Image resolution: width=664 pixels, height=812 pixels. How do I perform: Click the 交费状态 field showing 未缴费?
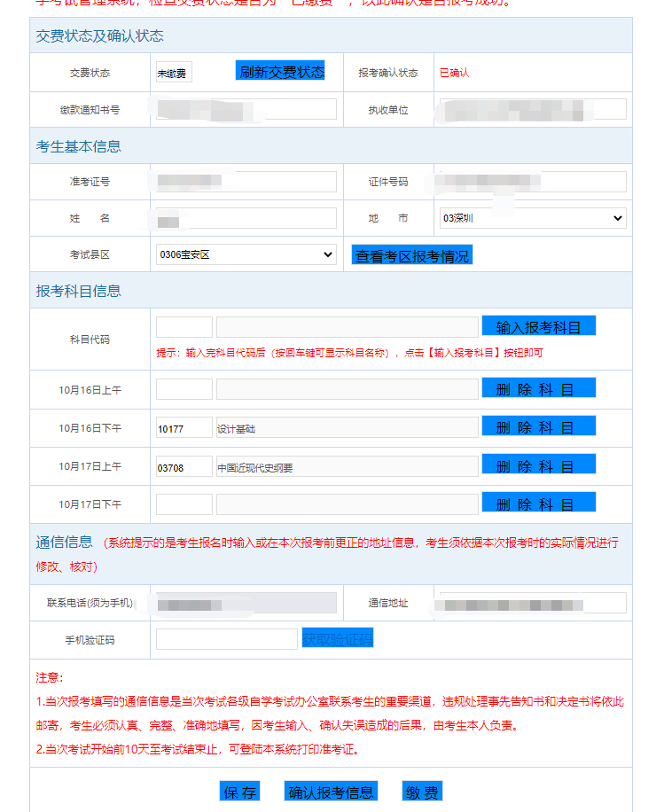point(174,73)
